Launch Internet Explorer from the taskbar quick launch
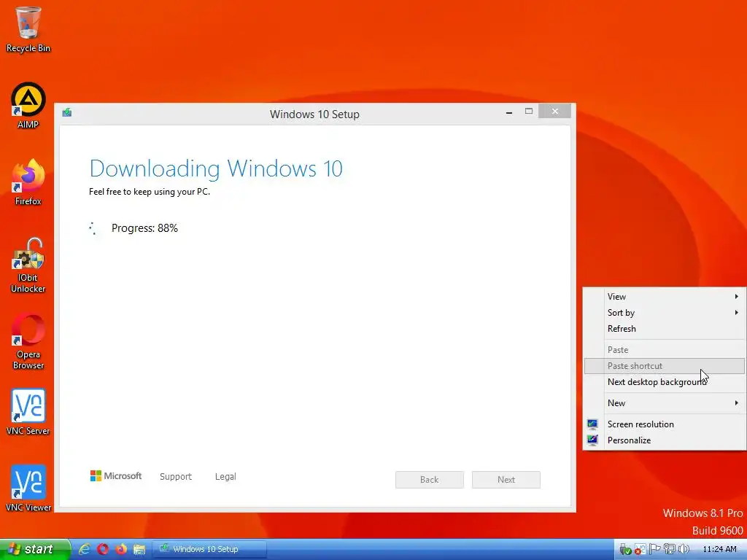747x560 pixels. pyautogui.click(x=85, y=549)
